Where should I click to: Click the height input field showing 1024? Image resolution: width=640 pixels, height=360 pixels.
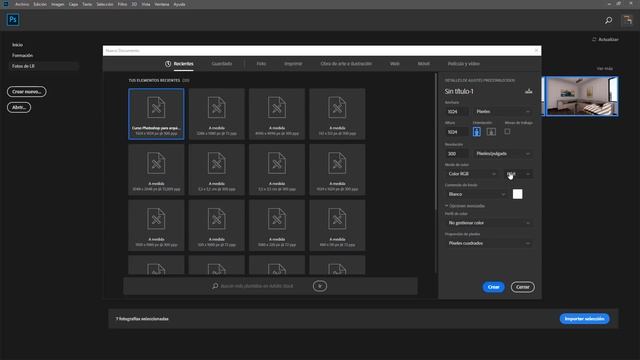456,132
